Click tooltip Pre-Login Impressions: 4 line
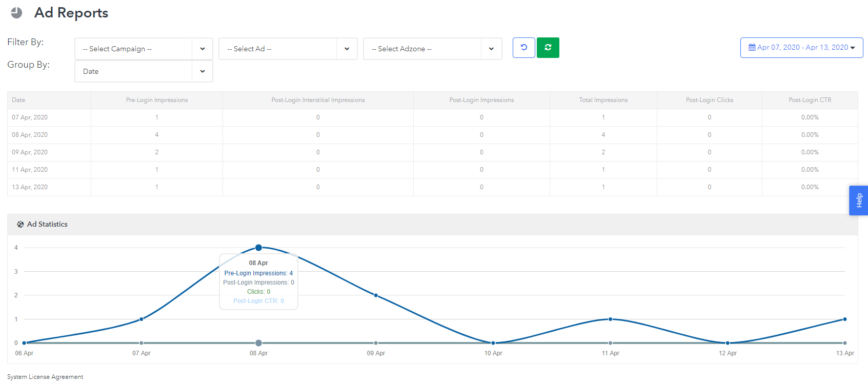The image size is (868, 383). 258,273
